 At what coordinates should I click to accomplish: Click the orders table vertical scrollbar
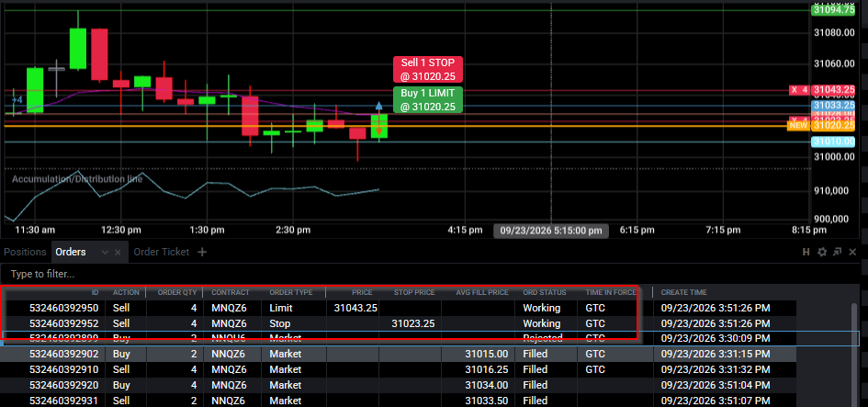[854, 355]
